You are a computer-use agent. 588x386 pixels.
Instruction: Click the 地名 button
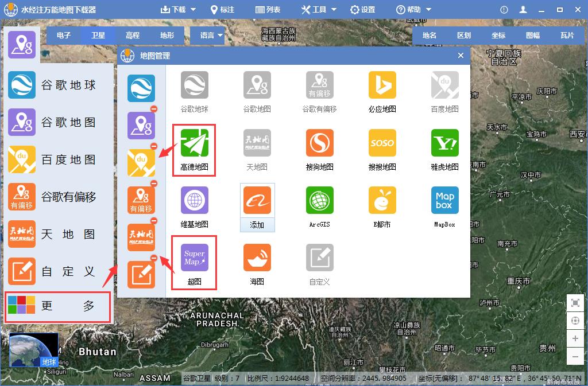(x=430, y=36)
